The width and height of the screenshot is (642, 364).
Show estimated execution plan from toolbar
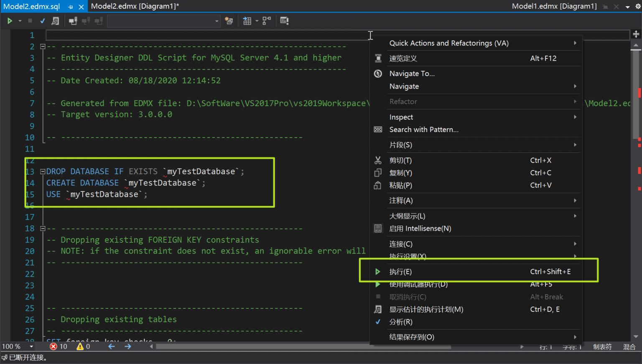(x=55, y=21)
